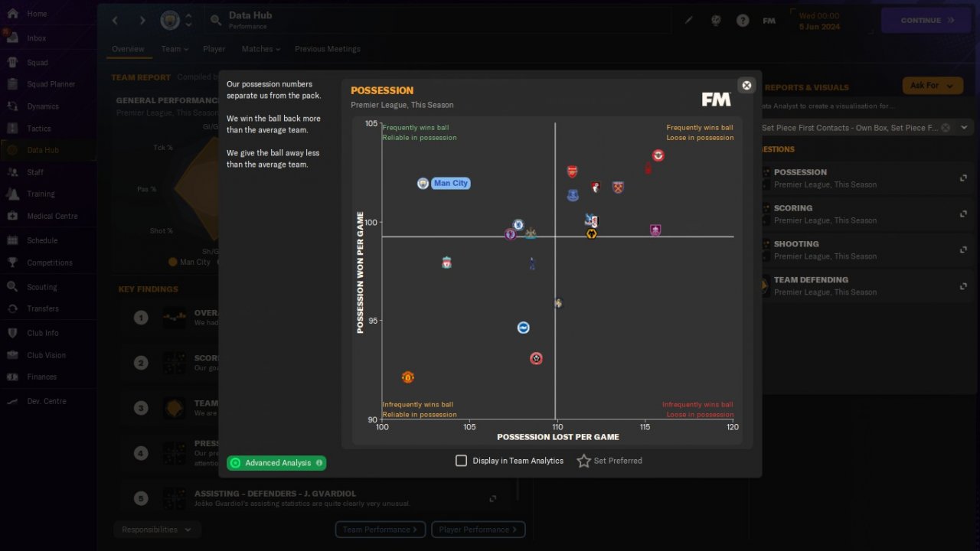Click the Data Hub search field

[436, 20]
